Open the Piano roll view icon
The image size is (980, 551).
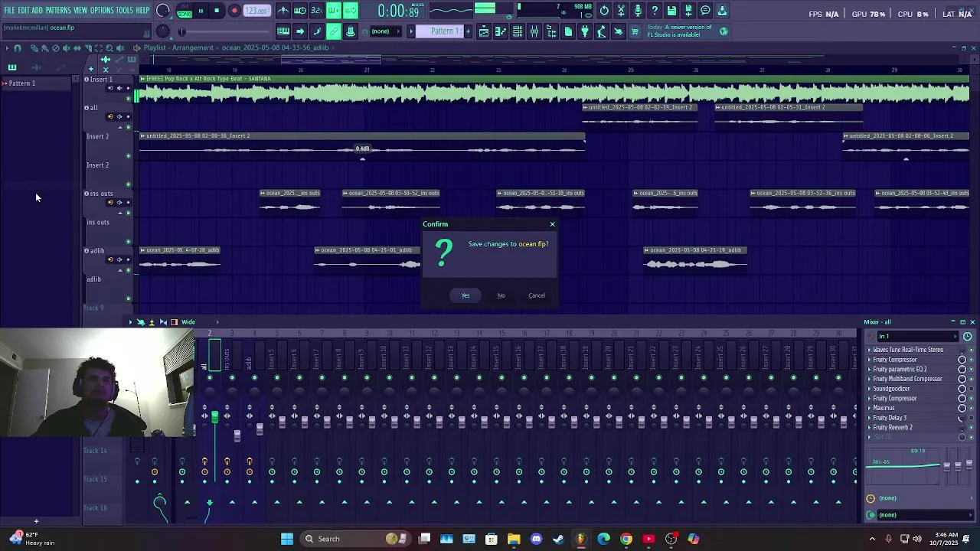tap(501, 31)
